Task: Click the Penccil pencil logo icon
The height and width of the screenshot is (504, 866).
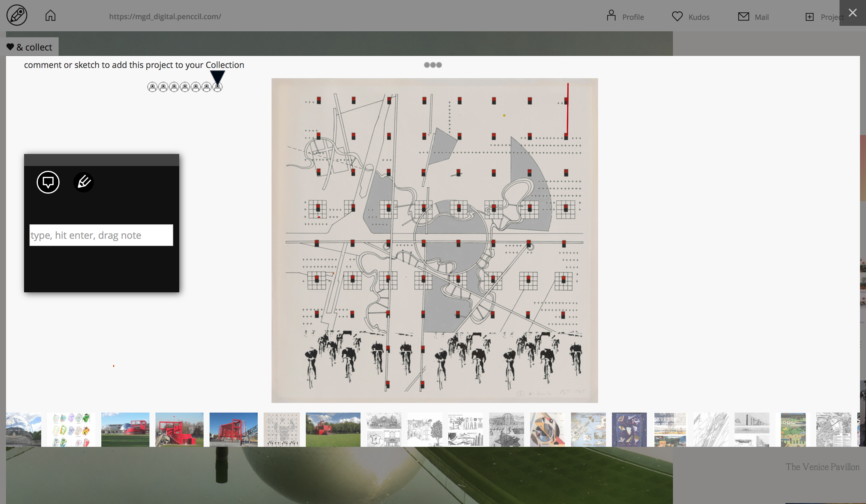Action: [x=17, y=15]
